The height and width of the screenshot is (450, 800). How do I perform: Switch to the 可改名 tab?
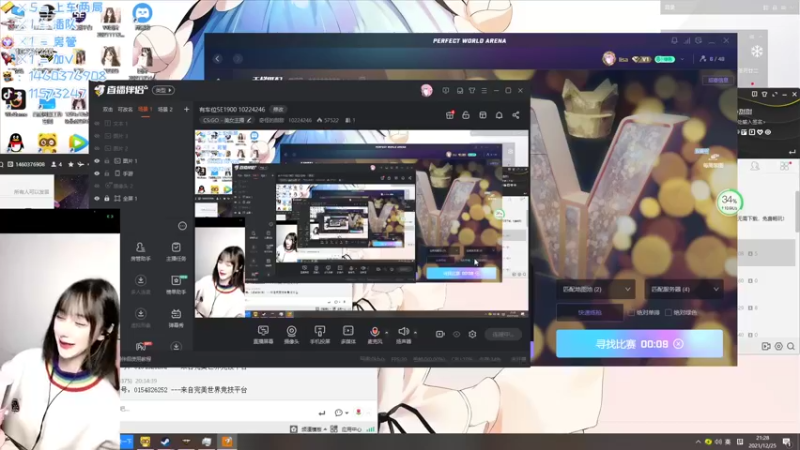point(125,109)
